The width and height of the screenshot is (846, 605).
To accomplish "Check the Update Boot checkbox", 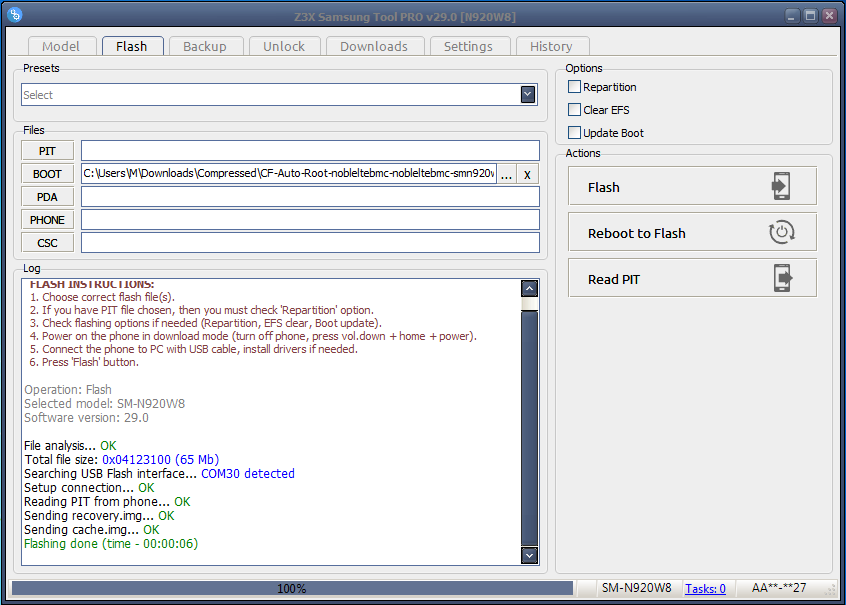I will point(574,133).
